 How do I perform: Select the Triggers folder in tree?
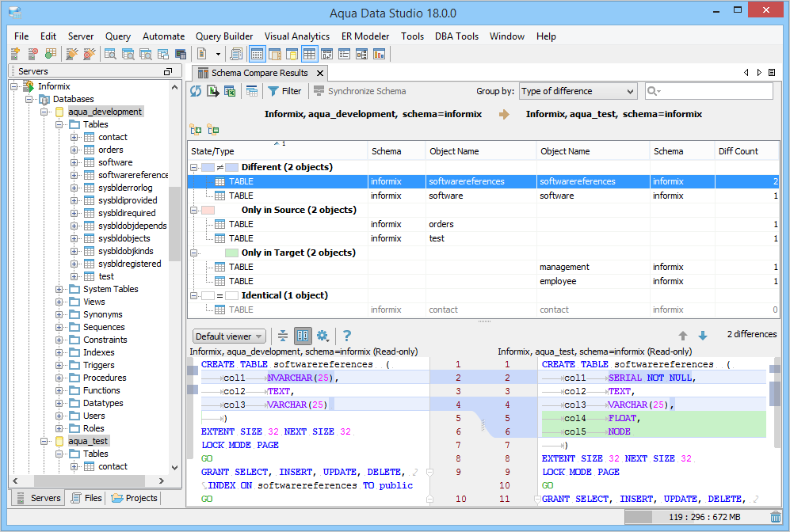pyautogui.click(x=99, y=365)
